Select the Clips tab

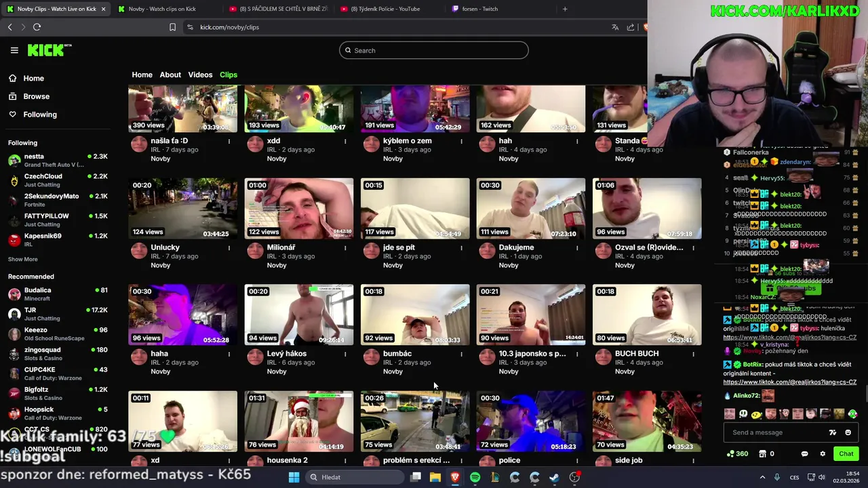pyautogui.click(x=229, y=75)
